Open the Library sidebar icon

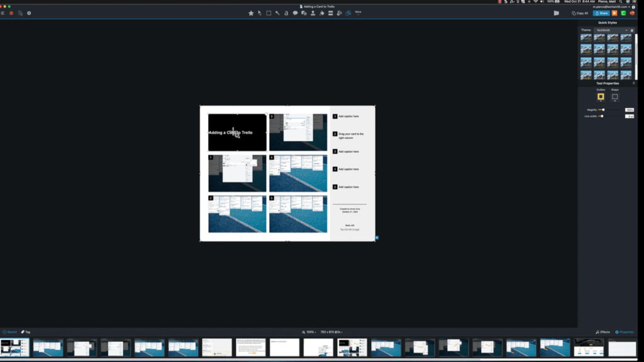tap(3, 13)
